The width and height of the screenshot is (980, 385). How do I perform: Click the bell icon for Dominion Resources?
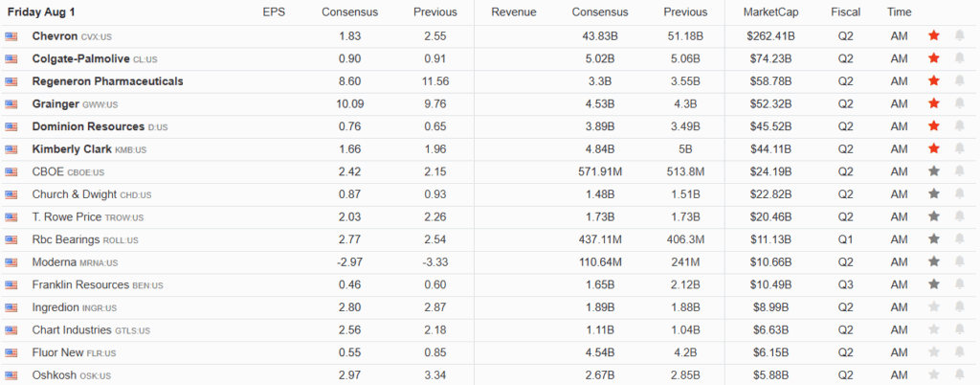[x=959, y=126]
